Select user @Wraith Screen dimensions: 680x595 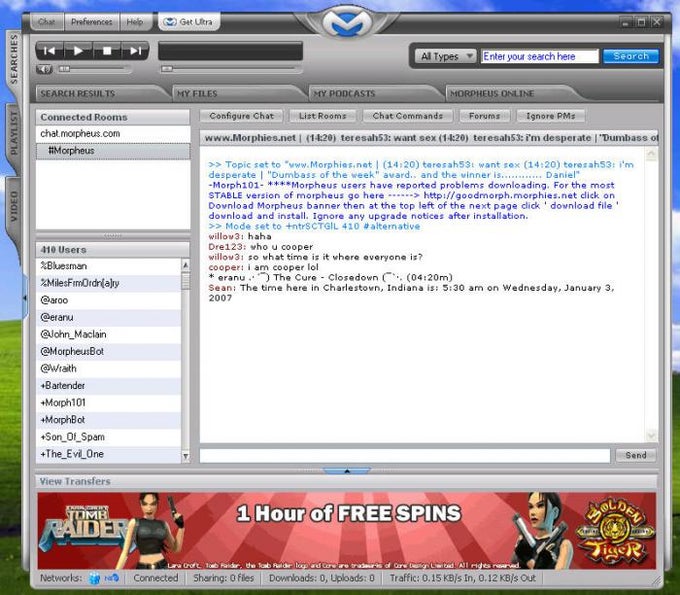pyautogui.click(x=108, y=369)
